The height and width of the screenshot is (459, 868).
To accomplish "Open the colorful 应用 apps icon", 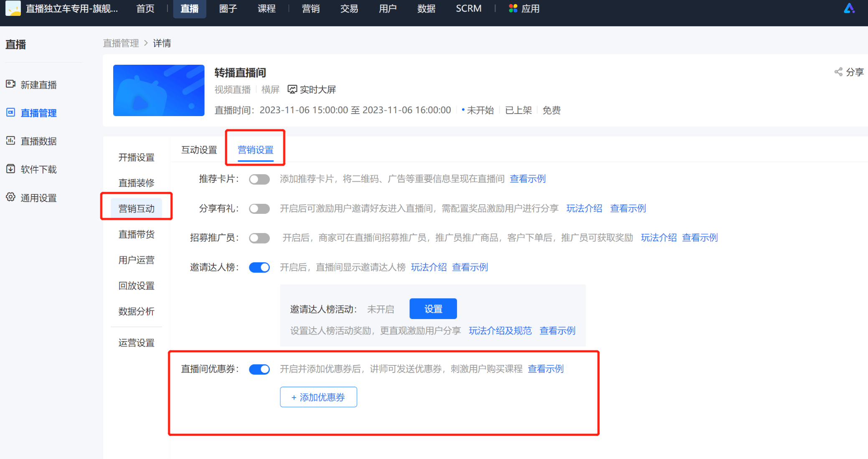I will pyautogui.click(x=513, y=8).
